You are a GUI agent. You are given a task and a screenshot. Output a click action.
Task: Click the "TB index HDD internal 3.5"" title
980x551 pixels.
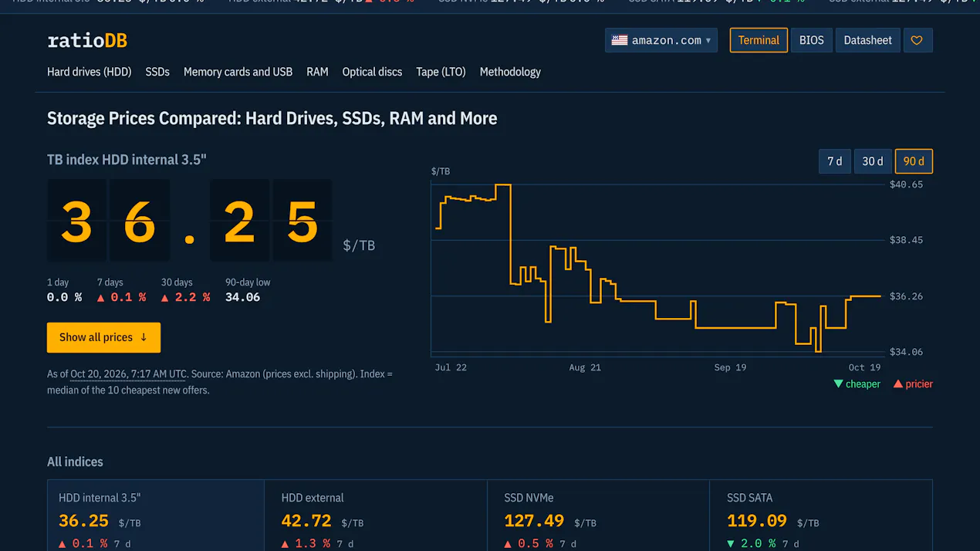(127, 160)
